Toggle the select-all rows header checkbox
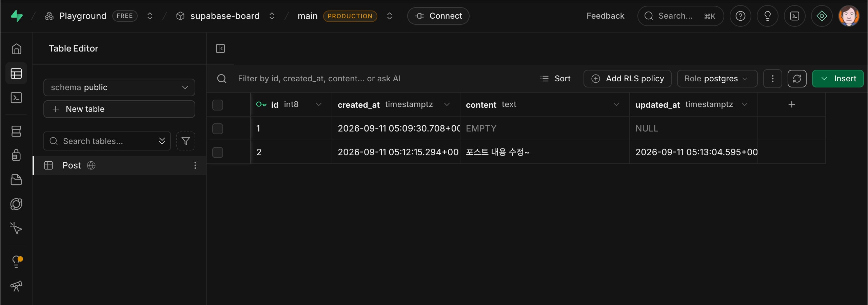 point(218,105)
